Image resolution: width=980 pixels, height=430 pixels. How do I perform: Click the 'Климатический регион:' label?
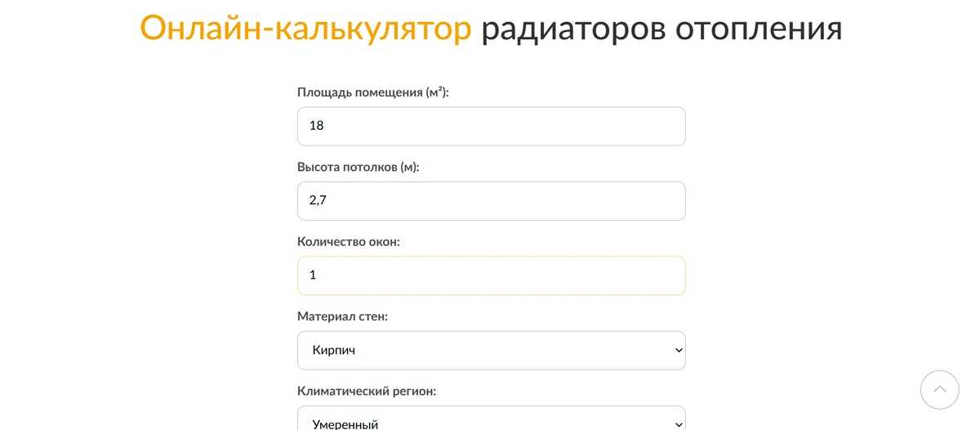[x=367, y=392]
